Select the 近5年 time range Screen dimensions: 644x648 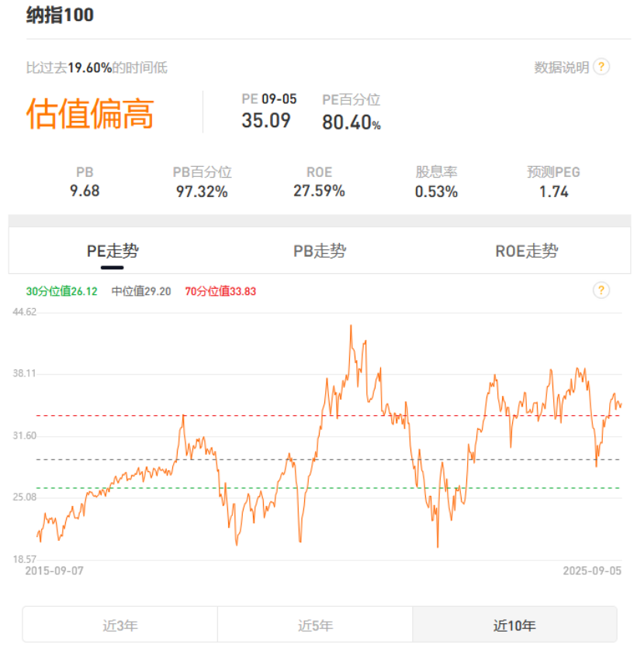point(315,625)
